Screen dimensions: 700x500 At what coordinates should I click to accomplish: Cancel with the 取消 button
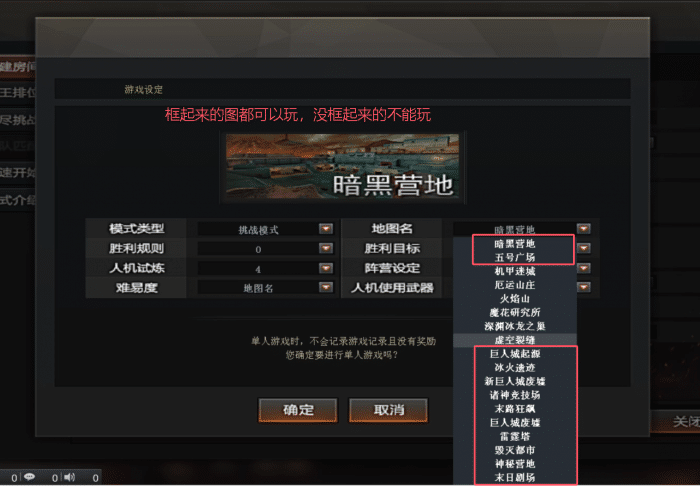388,410
